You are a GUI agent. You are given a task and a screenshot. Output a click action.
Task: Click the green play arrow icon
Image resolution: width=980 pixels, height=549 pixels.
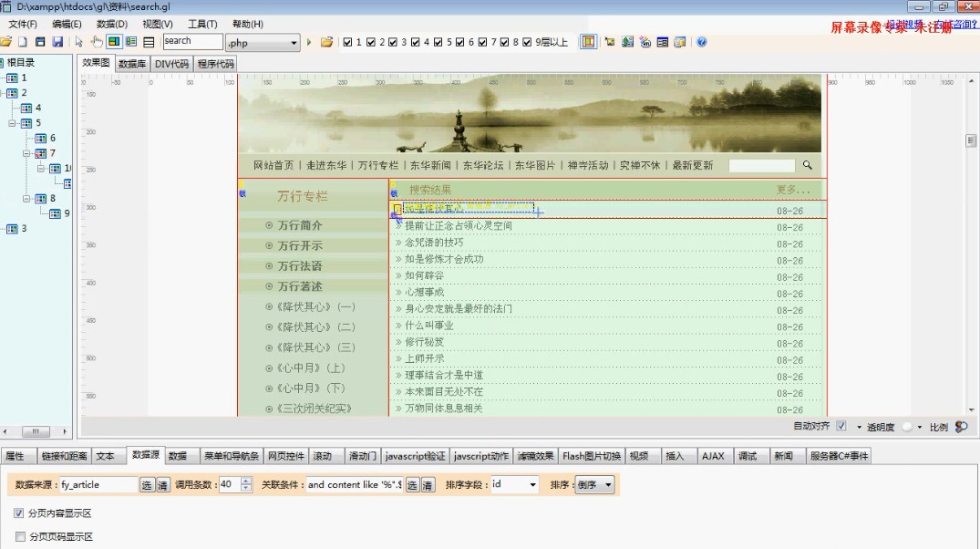click(309, 42)
